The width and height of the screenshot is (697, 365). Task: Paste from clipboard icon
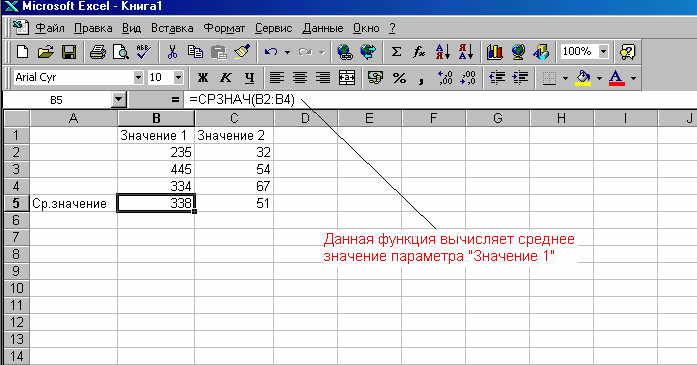(x=218, y=52)
